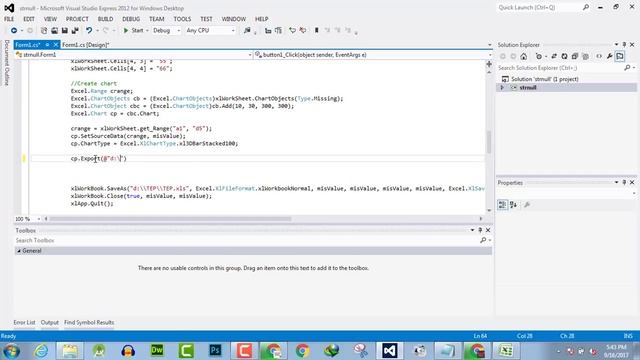Open the TEST menu
Image resolution: width=640 pixels, height=360 pixels.
[206, 19]
